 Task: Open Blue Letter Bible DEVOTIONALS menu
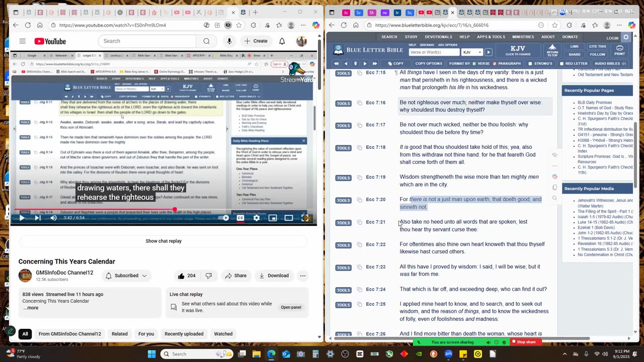tap(438, 37)
